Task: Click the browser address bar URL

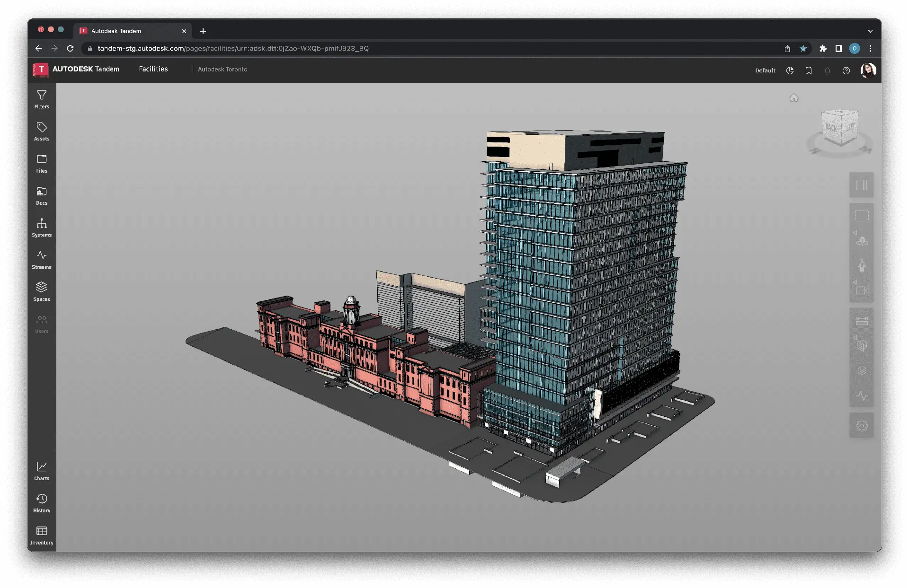Action: click(233, 48)
